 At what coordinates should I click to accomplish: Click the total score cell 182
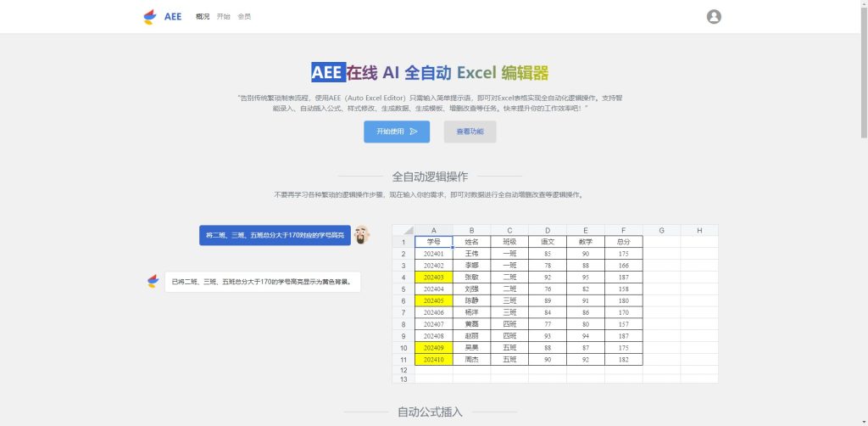[x=623, y=360]
